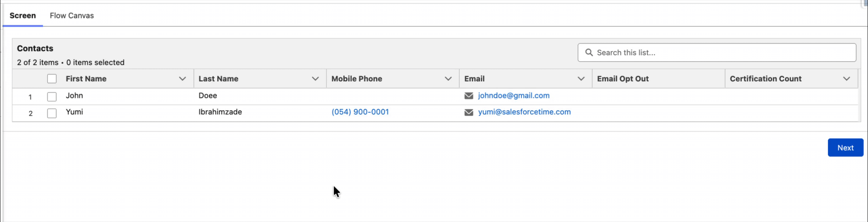Show the Email column actions chevron
Image resolution: width=868 pixels, height=222 pixels.
pos(581,79)
